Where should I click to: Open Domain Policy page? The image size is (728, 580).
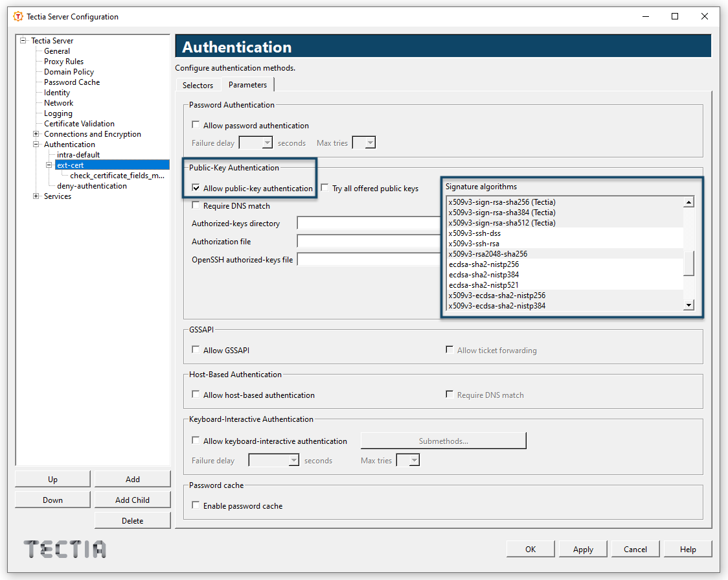[x=69, y=71]
